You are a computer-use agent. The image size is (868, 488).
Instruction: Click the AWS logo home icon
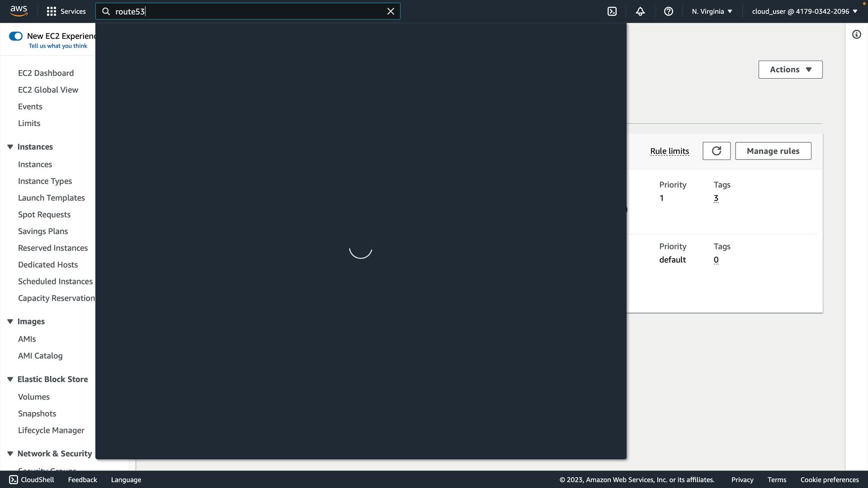coord(19,11)
